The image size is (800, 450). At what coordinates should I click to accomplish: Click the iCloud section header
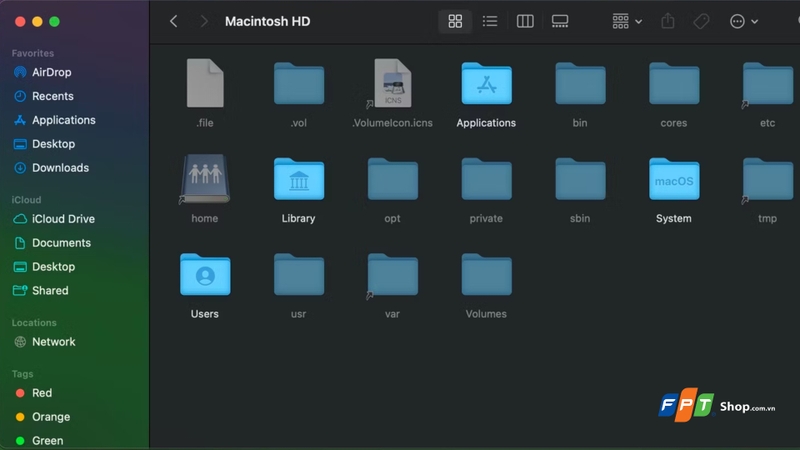coord(27,200)
